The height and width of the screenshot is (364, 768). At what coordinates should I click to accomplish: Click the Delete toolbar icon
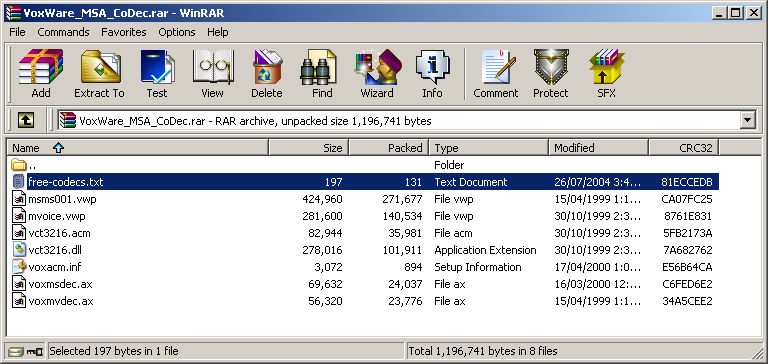(x=267, y=73)
